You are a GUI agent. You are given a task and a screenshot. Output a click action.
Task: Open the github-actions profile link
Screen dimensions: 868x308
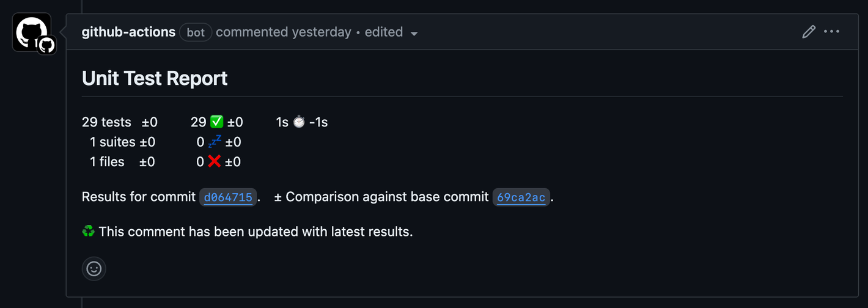coord(128,32)
